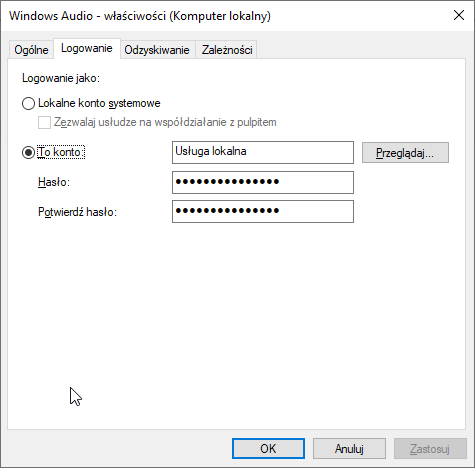Choose the To konto radio option
475x468 pixels.
28,152
